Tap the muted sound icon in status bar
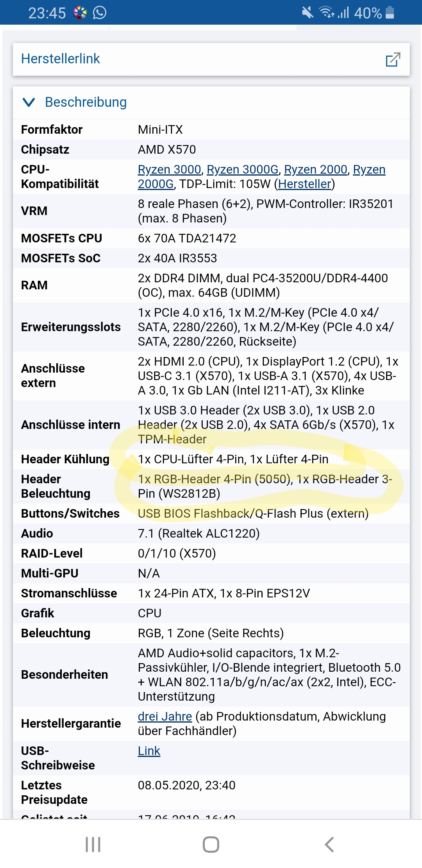Viewport: 422px width, 868px height. (307, 13)
